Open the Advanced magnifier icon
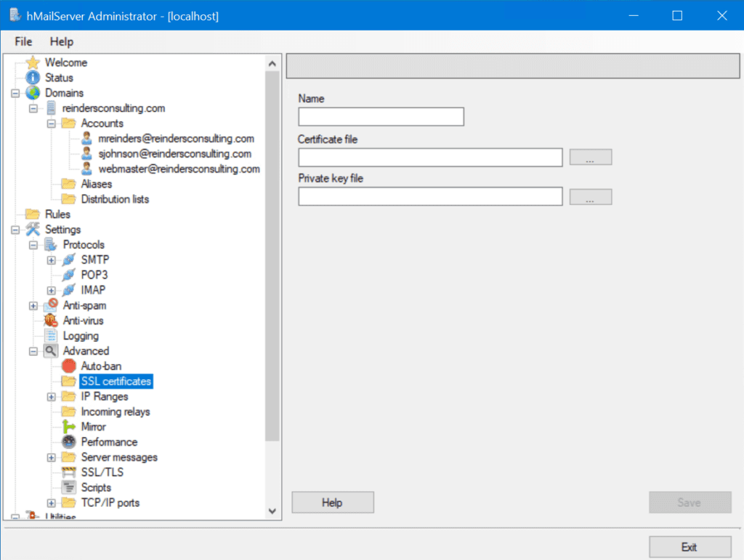Screen dimensions: 744x560 [x=52, y=350]
